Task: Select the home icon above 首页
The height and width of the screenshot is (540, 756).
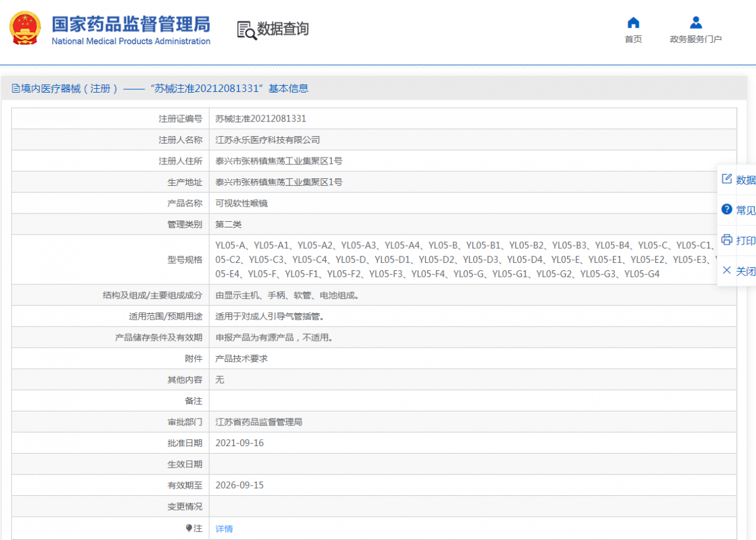Action: tap(633, 23)
